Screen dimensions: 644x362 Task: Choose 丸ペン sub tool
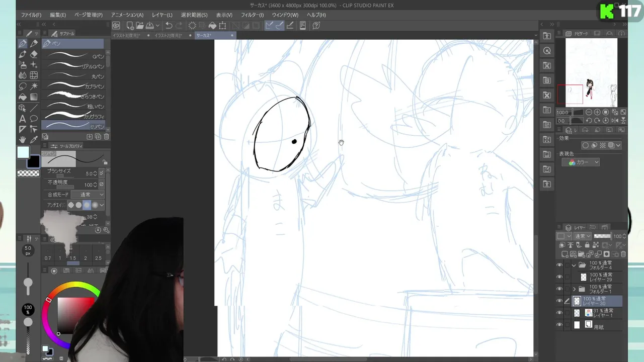73,75
